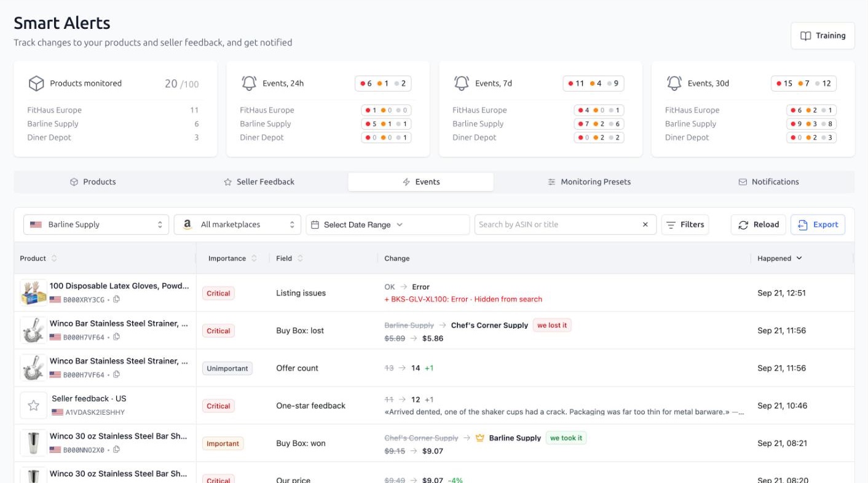Sort by the Product column header
Screen dimensions: 868x483
(x=38, y=259)
